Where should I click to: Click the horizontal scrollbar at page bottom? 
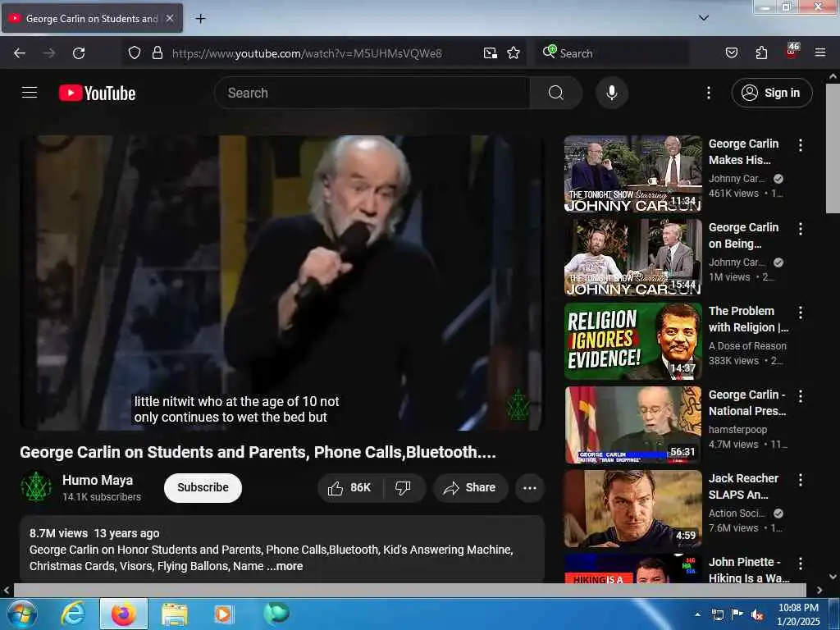[x=410, y=591]
